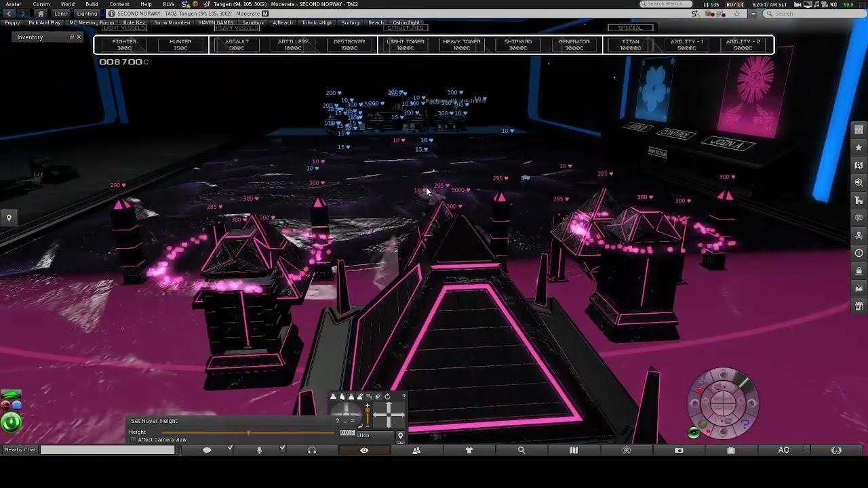Open the Content menu
Image resolution: width=868 pixels, height=488 pixels.
click(x=119, y=4)
